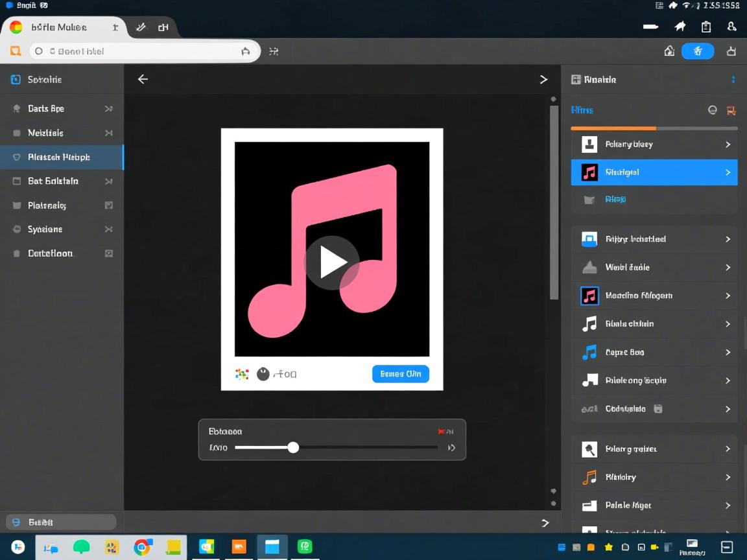Screen dimensions: 747x560
Task: Click the blue button below the album artwork
Action: tap(400, 374)
